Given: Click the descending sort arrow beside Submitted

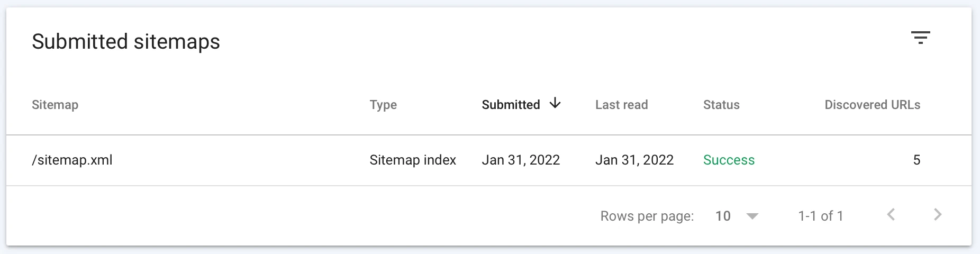Looking at the screenshot, I should coord(555,104).
